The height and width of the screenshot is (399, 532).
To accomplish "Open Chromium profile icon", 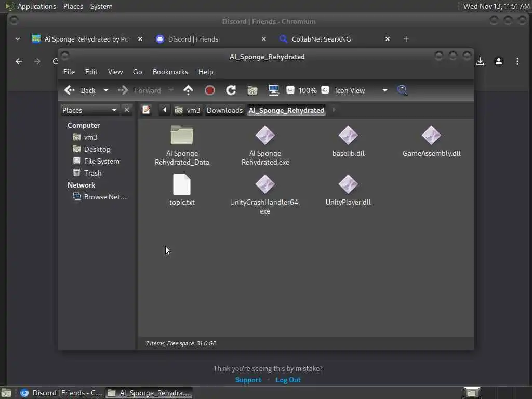I will coord(498,61).
